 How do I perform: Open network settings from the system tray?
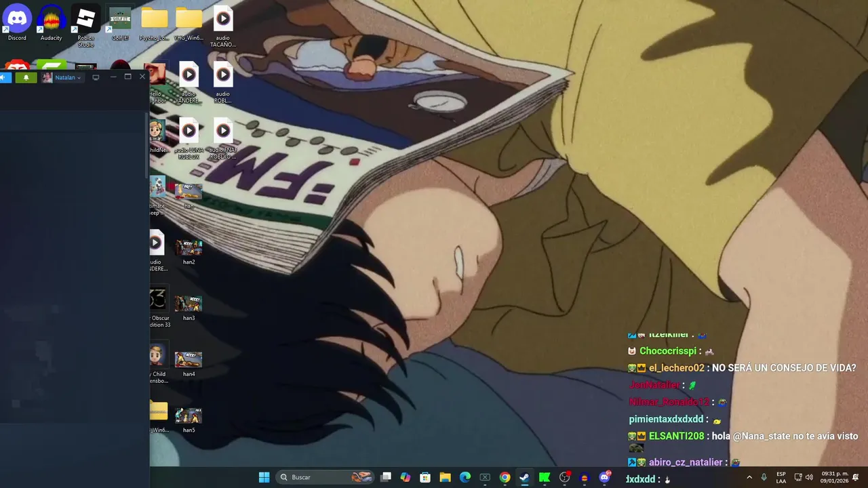[x=798, y=477]
